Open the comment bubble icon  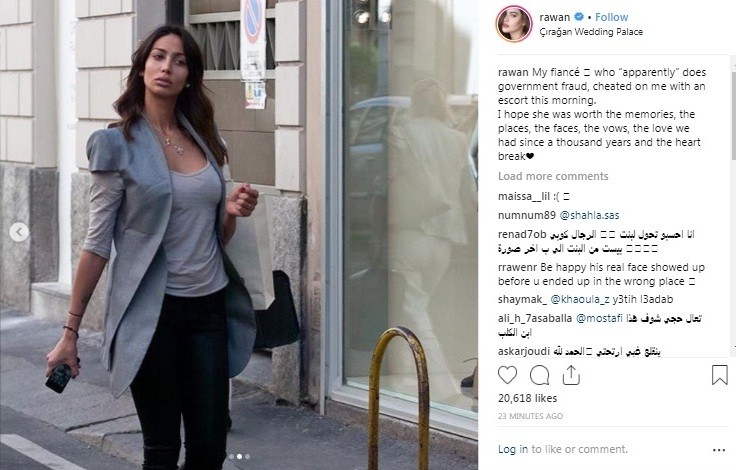pyautogui.click(x=539, y=375)
